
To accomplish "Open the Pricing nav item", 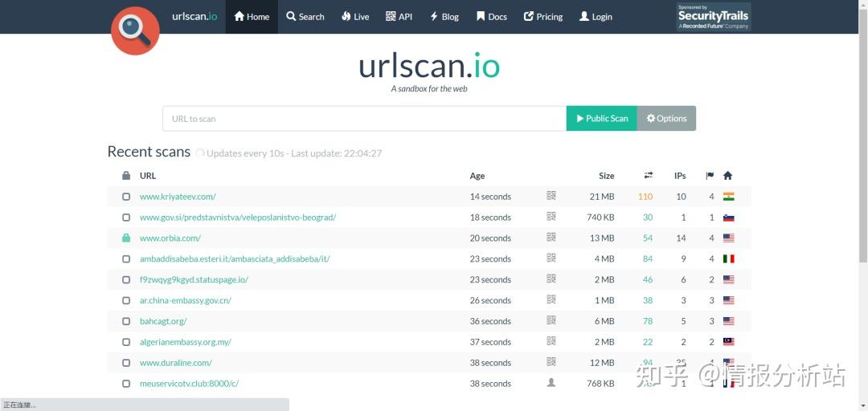I will point(543,17).
